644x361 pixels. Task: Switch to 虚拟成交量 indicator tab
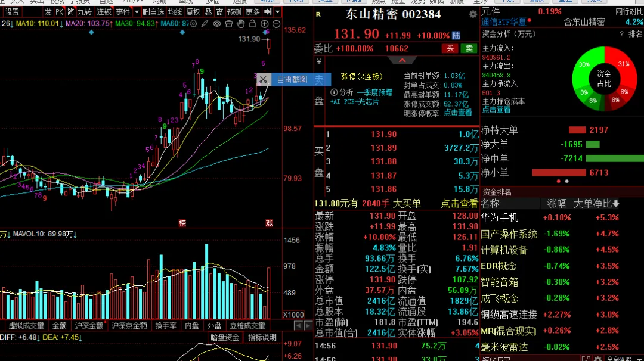[26, 326]
